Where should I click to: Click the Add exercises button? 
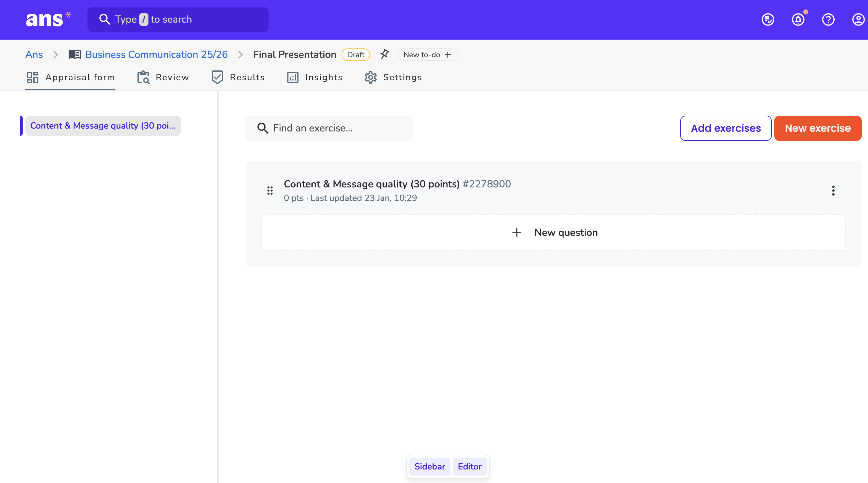click(726, 128)
